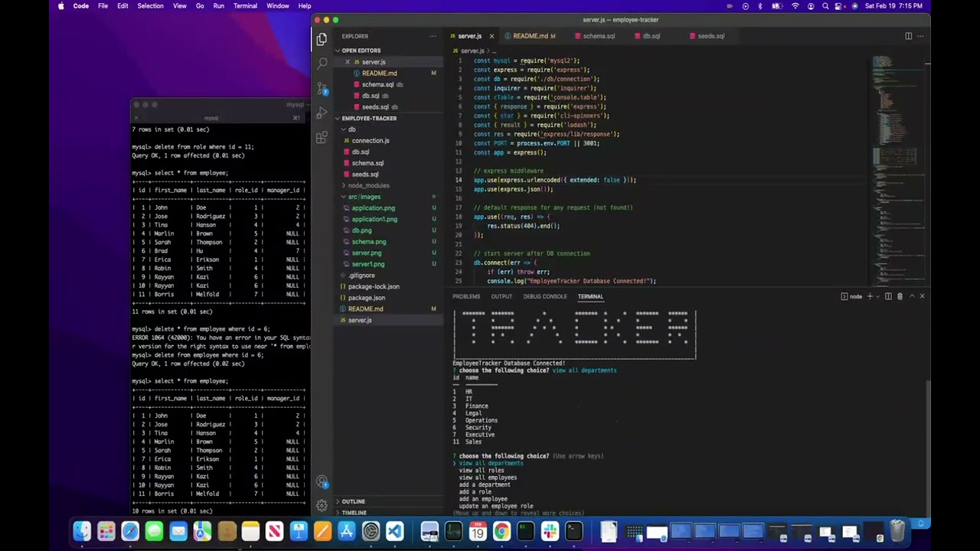Close the server.js editor tab

click(x=492, y=36)
